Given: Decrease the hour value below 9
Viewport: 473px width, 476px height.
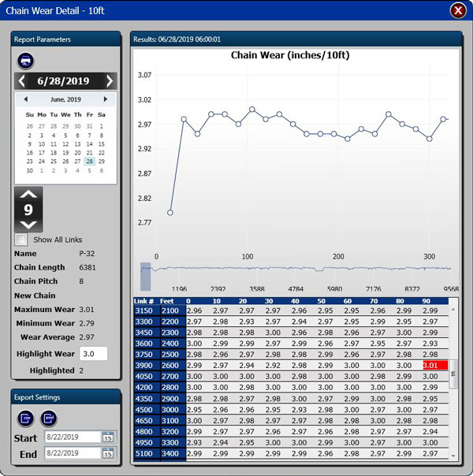Looking at the screenshot, I should point(28,225).
